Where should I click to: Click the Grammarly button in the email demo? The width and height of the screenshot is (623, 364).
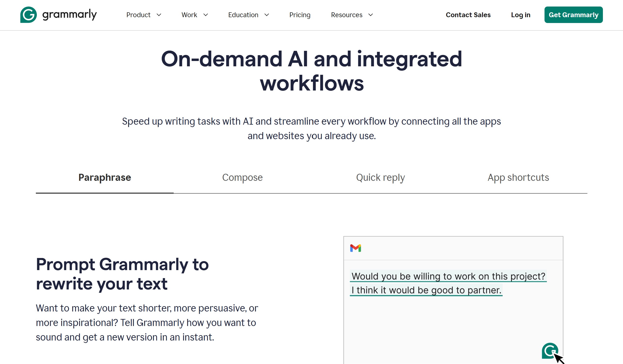550,351
